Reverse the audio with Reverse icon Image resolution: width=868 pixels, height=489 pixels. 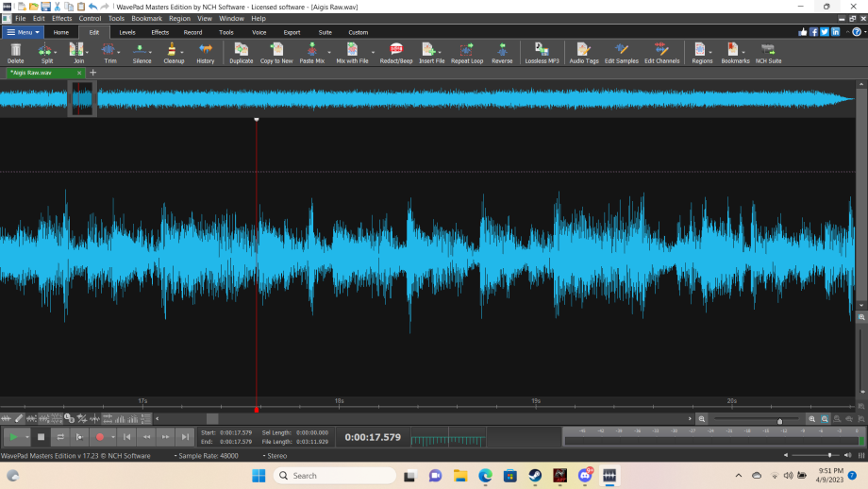(x=502, y=53)
